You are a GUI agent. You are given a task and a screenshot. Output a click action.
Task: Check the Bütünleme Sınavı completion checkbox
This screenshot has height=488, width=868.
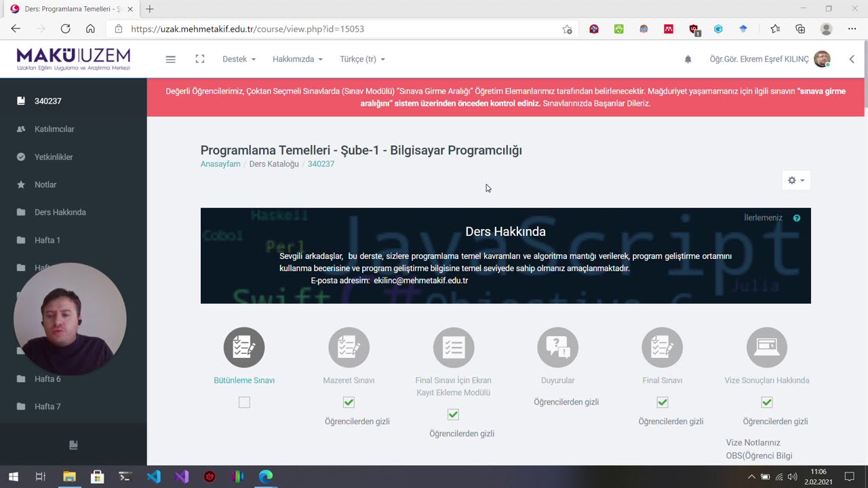coord(244,403)
